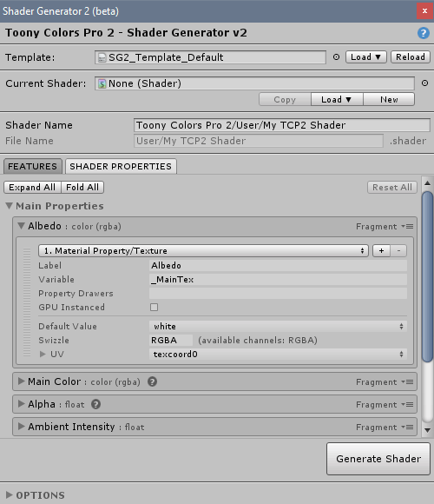This screenshot has width=434, height=504.
Task: Click the vertical scrollbar thumb
Action: tap(427, 276)
